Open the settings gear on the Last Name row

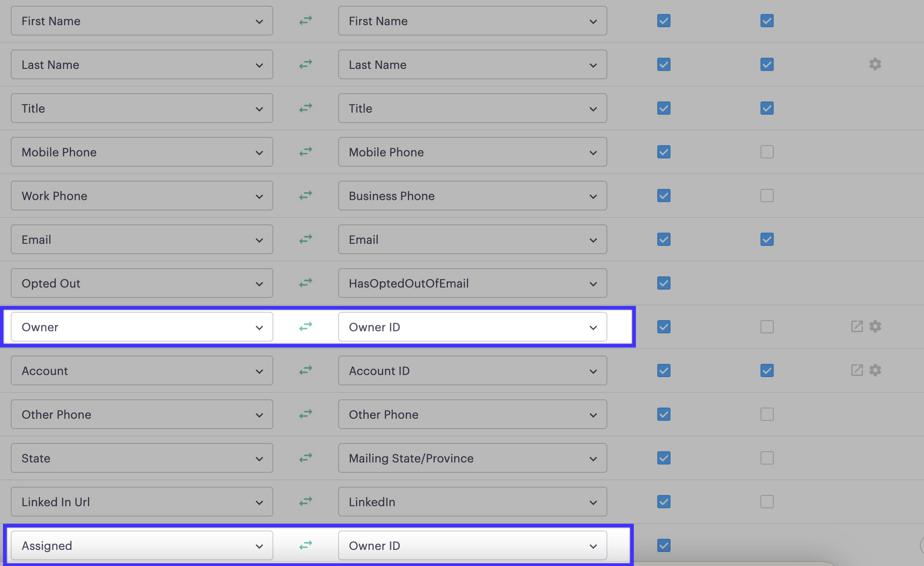[x=875, y=64]
